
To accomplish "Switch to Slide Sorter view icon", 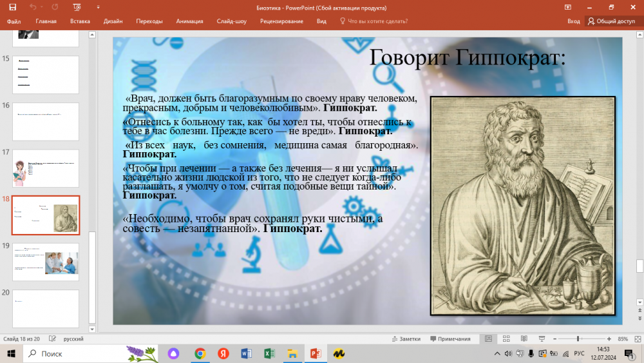I will coord(506,338).
